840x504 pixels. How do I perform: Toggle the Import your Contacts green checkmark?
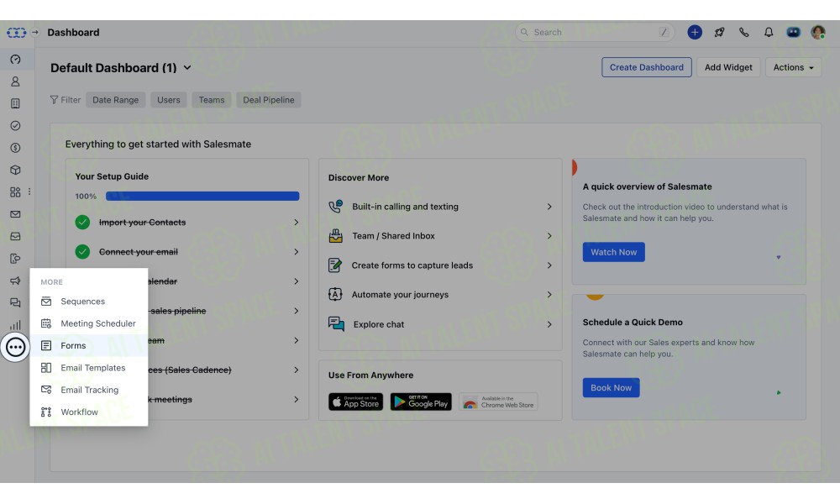(82, 223)
